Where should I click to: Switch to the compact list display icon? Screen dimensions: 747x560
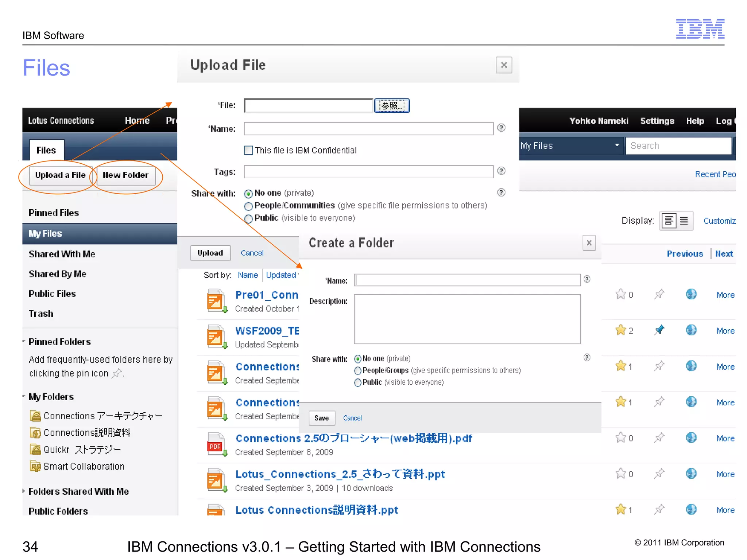(684, 221)
